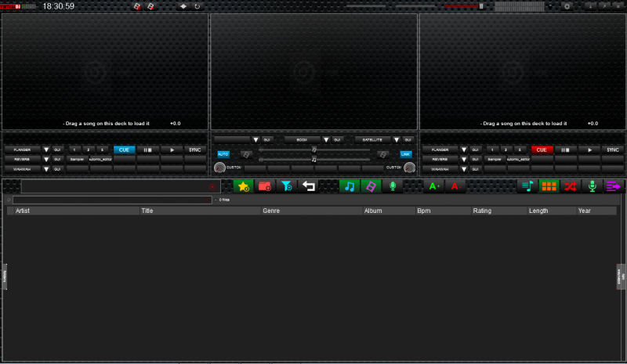627x364 pixels.
Task: Click SYNC on the left deck
Action: coord(195,150)
